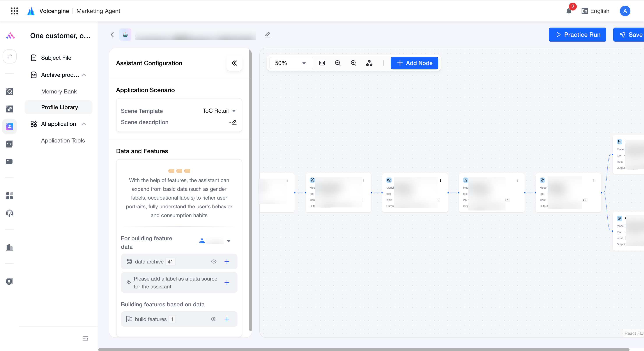Screen dimensions: 644x351
Task: Click the Save button
Action: coord(629,35)
